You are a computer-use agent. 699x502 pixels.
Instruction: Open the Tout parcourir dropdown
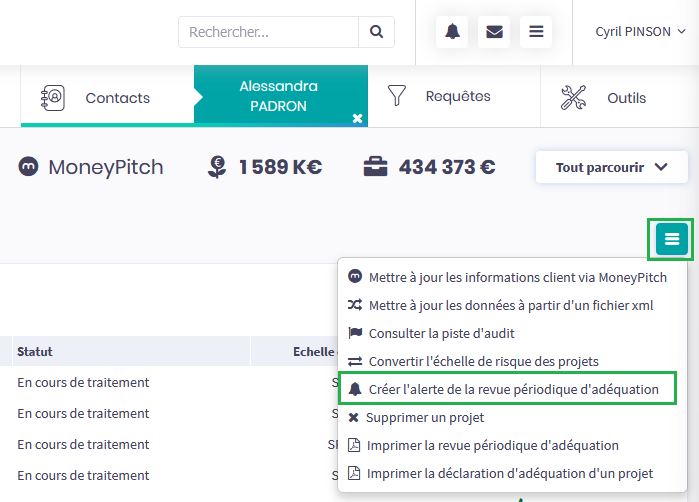[611, 167]
